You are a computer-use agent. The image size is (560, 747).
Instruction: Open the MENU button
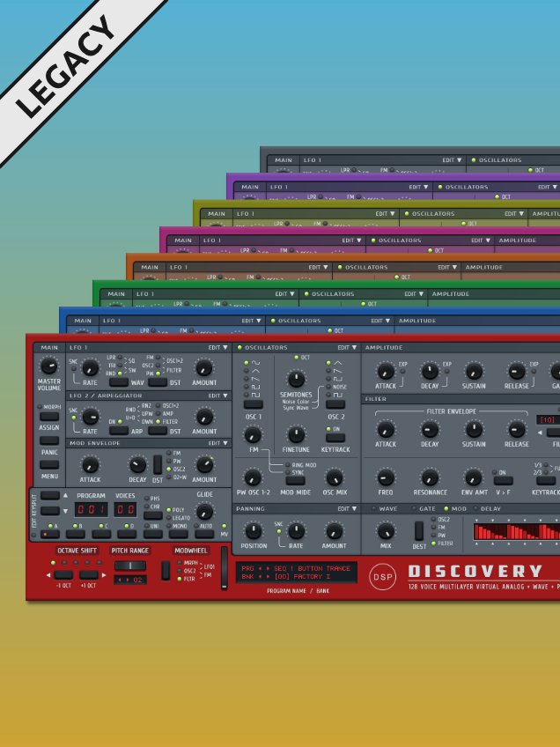49,464
